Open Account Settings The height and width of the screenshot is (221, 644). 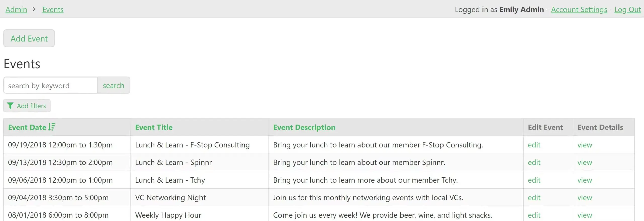pyautogui.click(x=579, y=10)
